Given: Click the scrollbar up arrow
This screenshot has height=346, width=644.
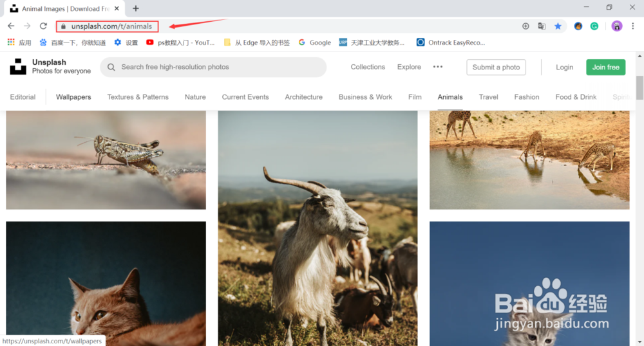Looking at the screenshot, I should 639,56.
